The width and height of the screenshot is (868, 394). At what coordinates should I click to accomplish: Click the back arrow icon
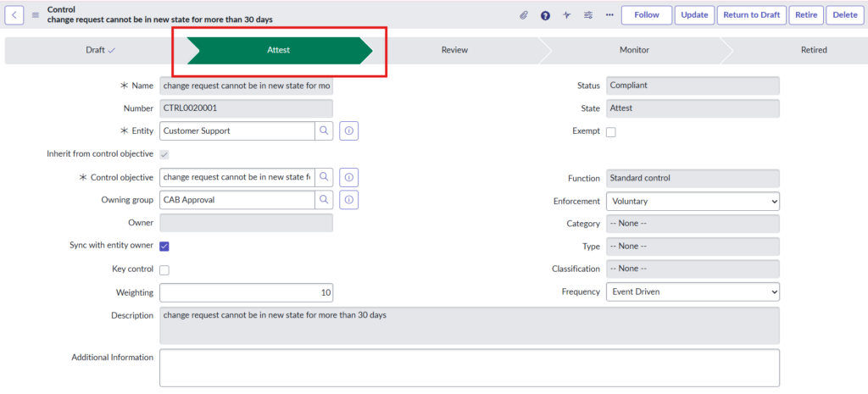(x=18, y=14)
